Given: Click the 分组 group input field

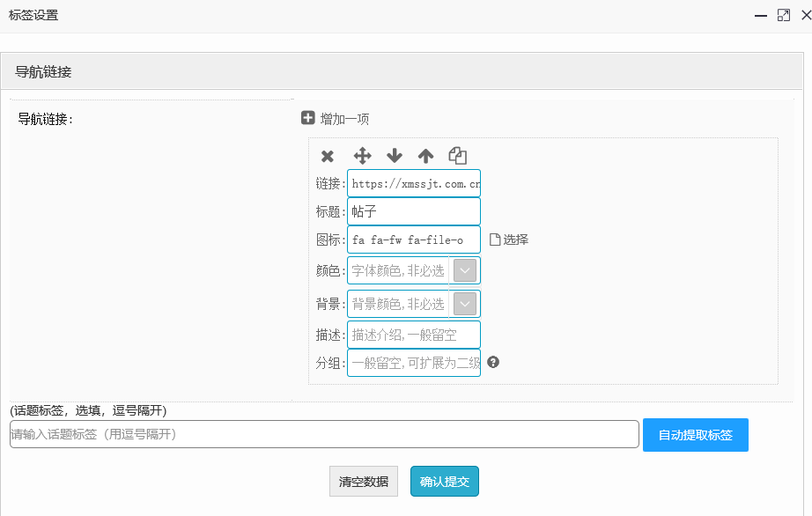Looking at the screenshot, I should [x=414, y=363].
